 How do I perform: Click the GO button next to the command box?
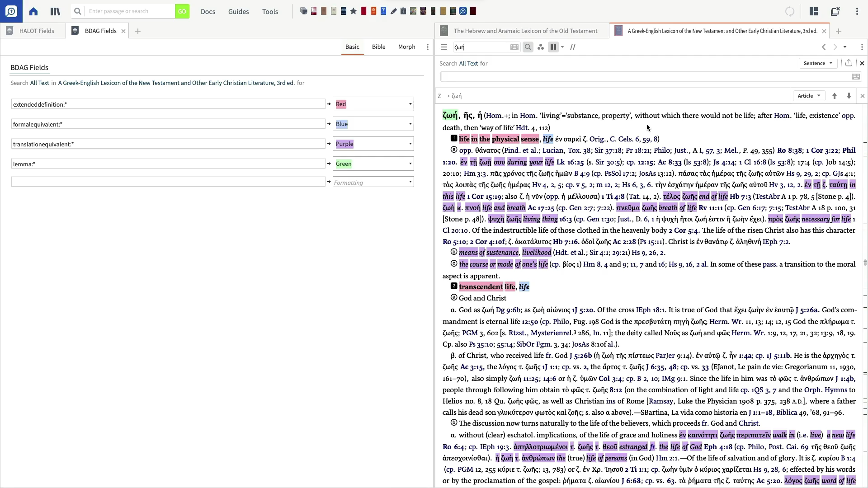click(x=182, y=11)
